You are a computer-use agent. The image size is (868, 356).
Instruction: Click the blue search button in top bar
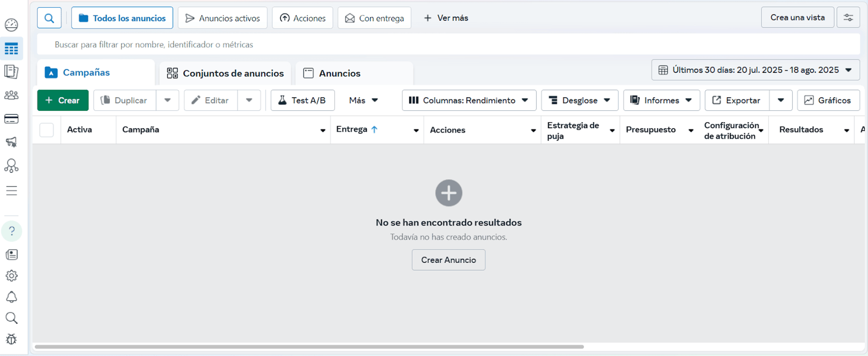(x=49, y=18)
